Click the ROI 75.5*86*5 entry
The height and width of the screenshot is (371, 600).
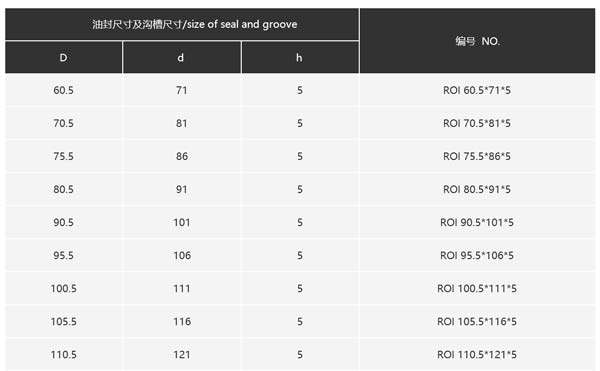[x=477, y=156]
